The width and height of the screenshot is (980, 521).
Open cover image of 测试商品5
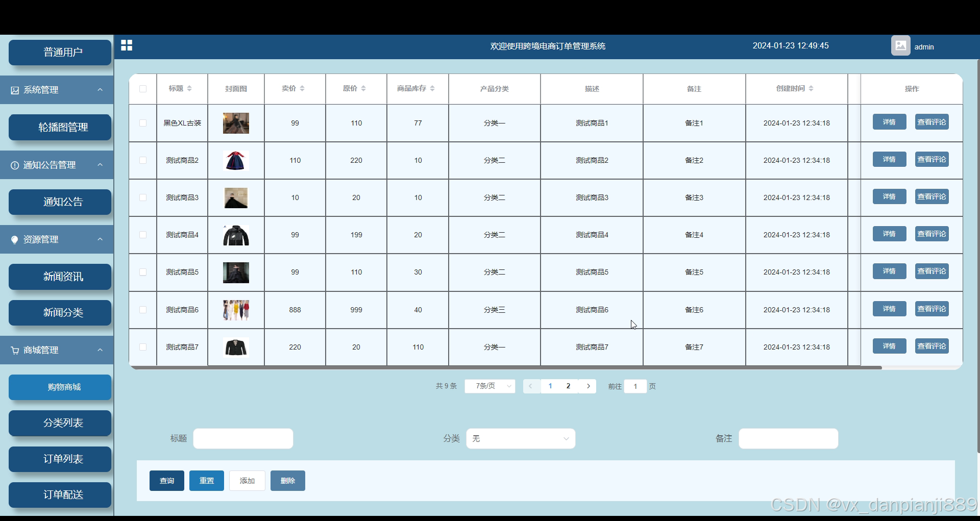(236, 272)
